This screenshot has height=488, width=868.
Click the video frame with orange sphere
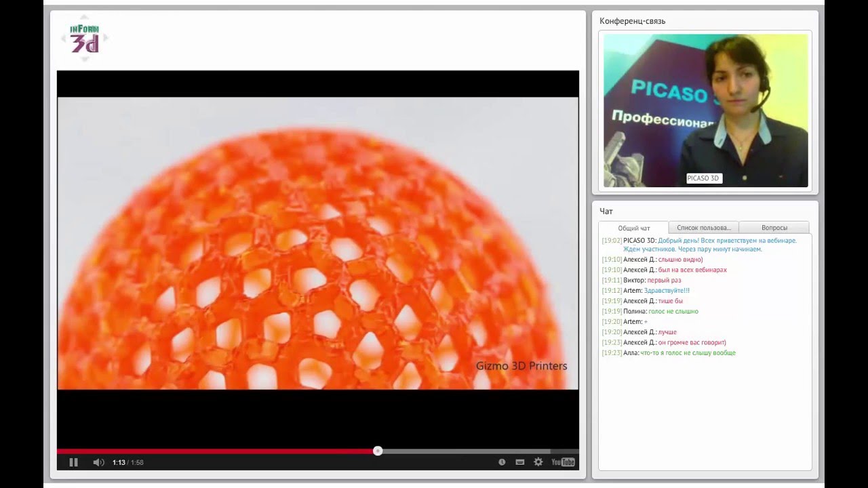tap(318, 243)
